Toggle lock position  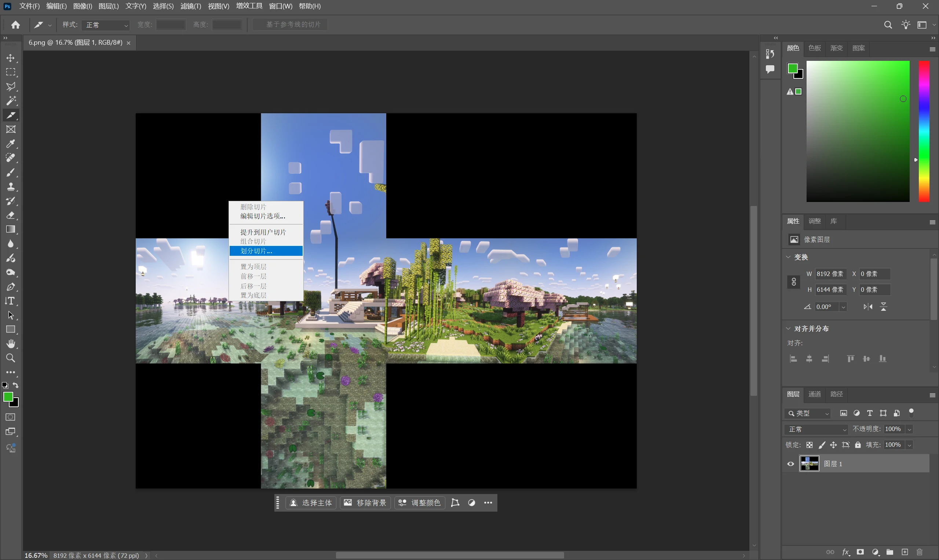833,445
